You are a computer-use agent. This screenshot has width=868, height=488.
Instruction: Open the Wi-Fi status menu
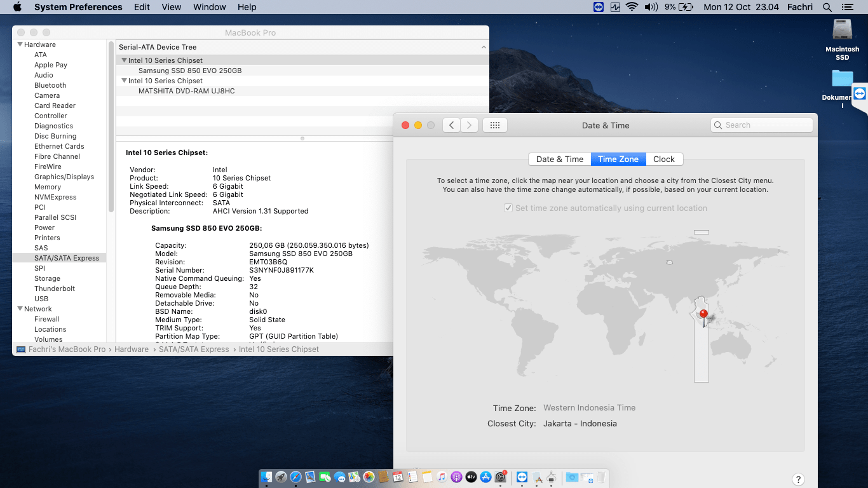[632, 7]
